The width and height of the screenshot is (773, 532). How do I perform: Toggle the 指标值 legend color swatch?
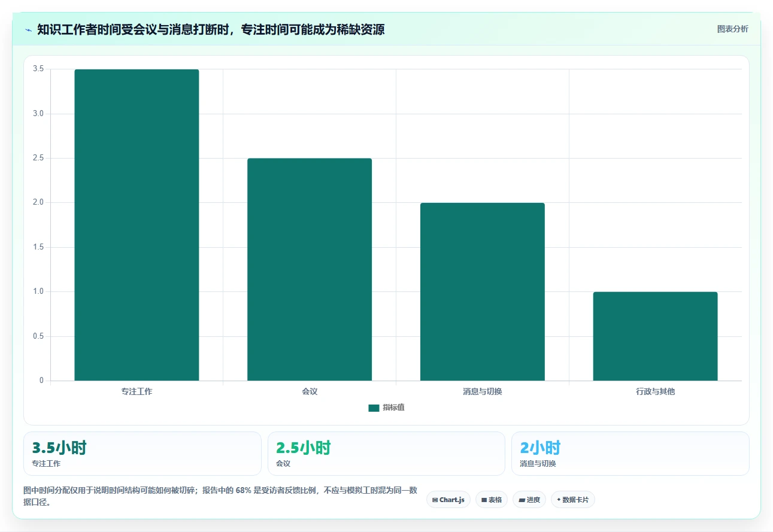374,408
